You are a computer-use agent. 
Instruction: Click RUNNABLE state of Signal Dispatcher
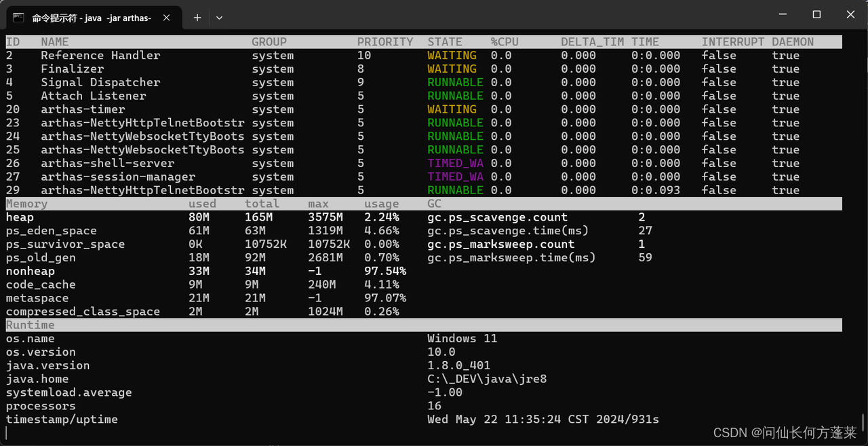(x=455, y=83)
